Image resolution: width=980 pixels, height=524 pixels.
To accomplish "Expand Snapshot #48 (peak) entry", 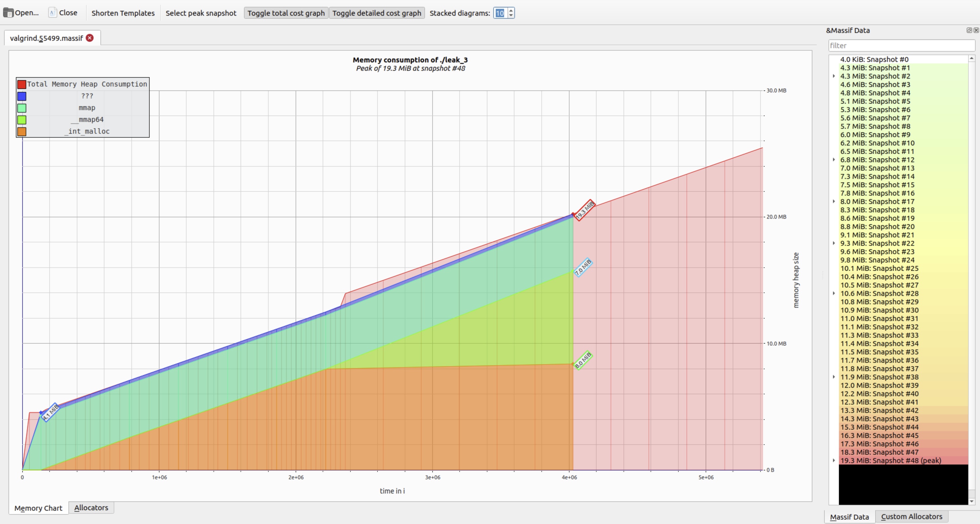I will pos(834,460).
